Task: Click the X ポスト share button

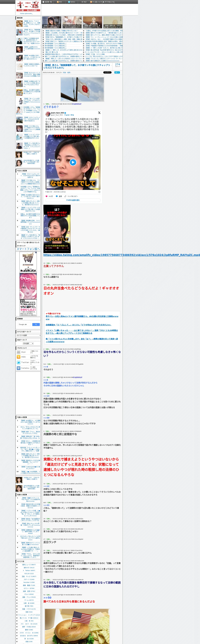Action: 107,72
